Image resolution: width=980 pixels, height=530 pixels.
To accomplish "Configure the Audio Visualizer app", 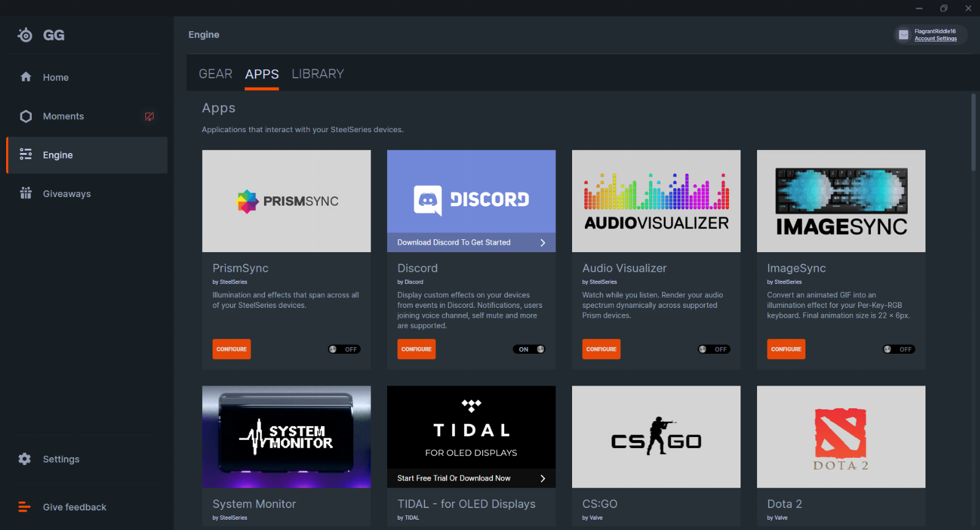I will pyautogui.click(x=601, y=349).
